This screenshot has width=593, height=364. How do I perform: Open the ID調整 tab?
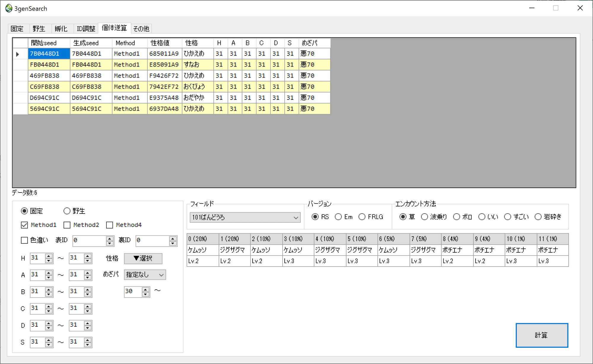coord(86,28)
